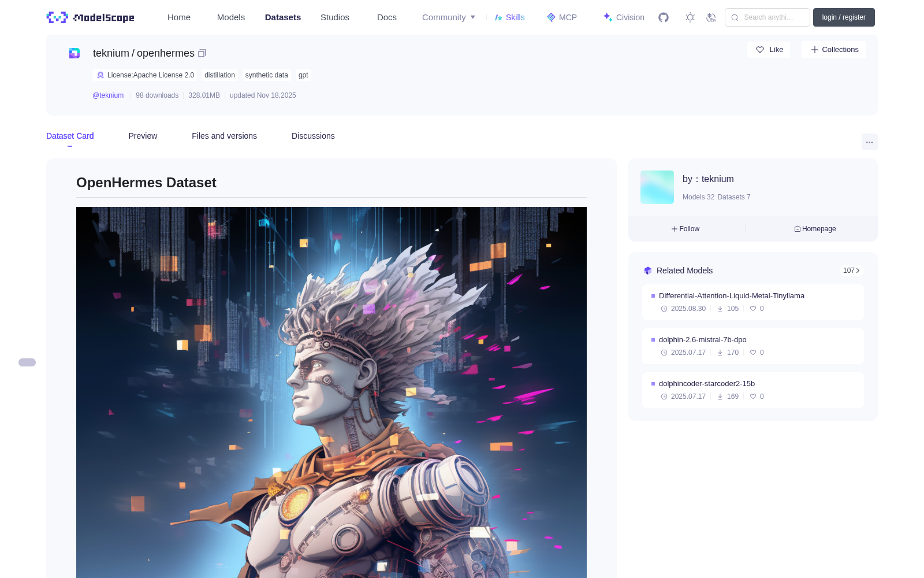Open the Studios section
Screen dimensions: 924x578
tap(335, 17)
